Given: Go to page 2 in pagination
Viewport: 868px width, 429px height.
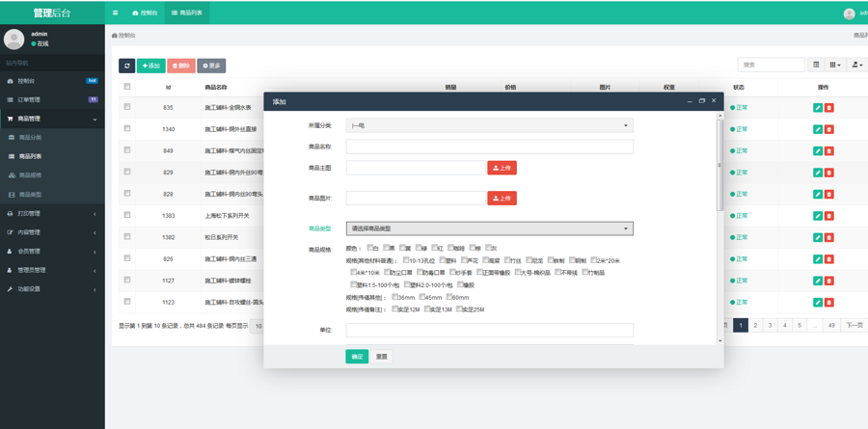Looking at the screenshot, I should click(755, 326).
